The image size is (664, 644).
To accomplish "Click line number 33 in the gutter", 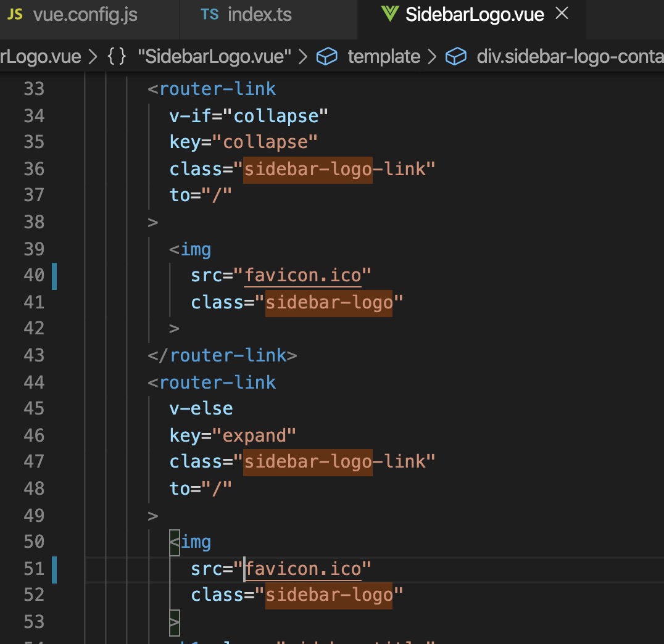I will pyautogui.click(x=34, y=89).
